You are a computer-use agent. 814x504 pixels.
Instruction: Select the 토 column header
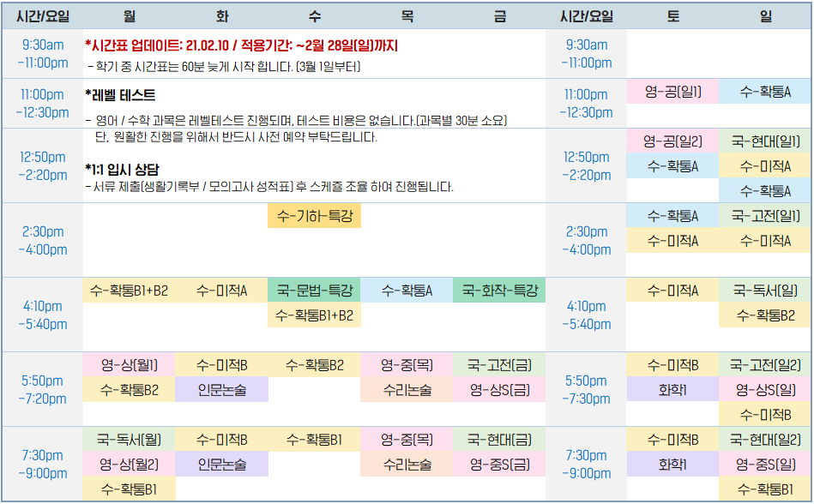pyautogui.click(x=672, y=16)
